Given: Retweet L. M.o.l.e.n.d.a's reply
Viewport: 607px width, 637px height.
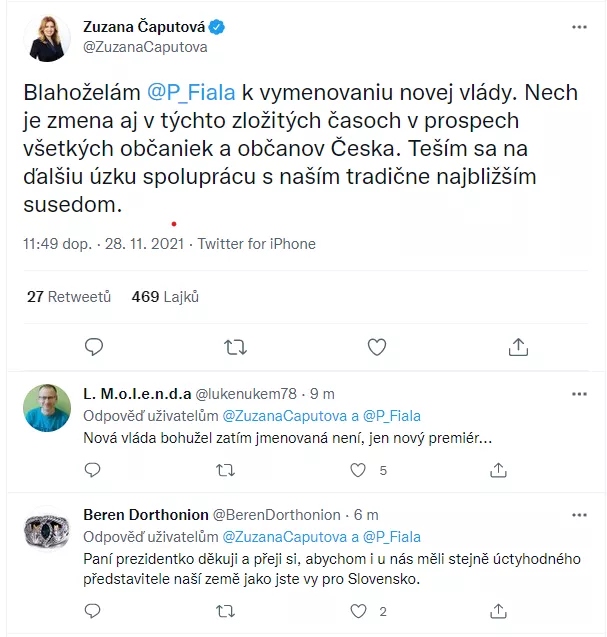Looking at the screenshot, I should pyautogui.click(x=226, y=469).
